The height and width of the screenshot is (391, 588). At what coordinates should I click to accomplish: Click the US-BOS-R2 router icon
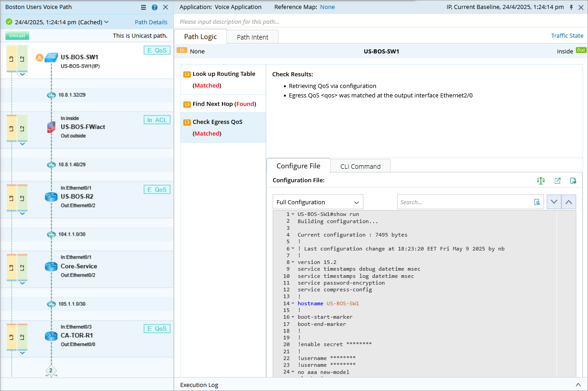point(51,197)
